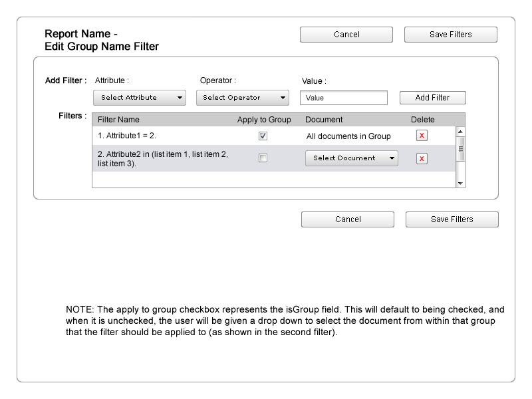Expand the Select Operator dropdown

pos(243,98)
